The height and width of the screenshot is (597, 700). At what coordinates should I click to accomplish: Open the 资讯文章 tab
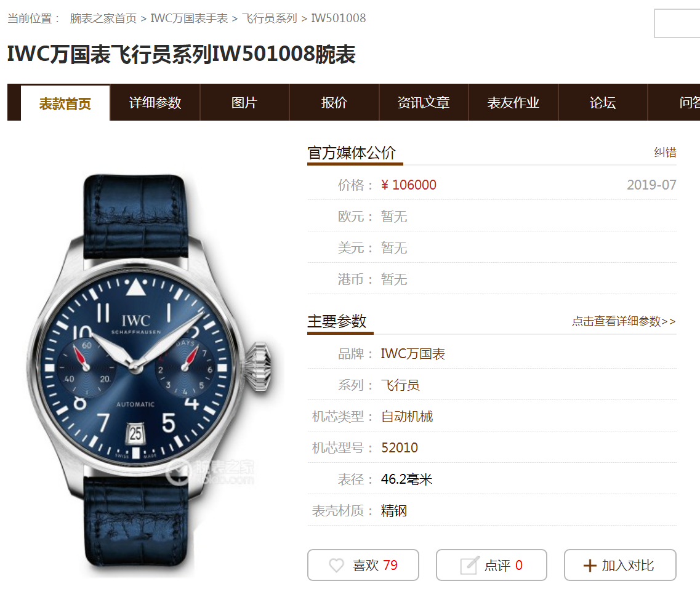click(424, 103)
